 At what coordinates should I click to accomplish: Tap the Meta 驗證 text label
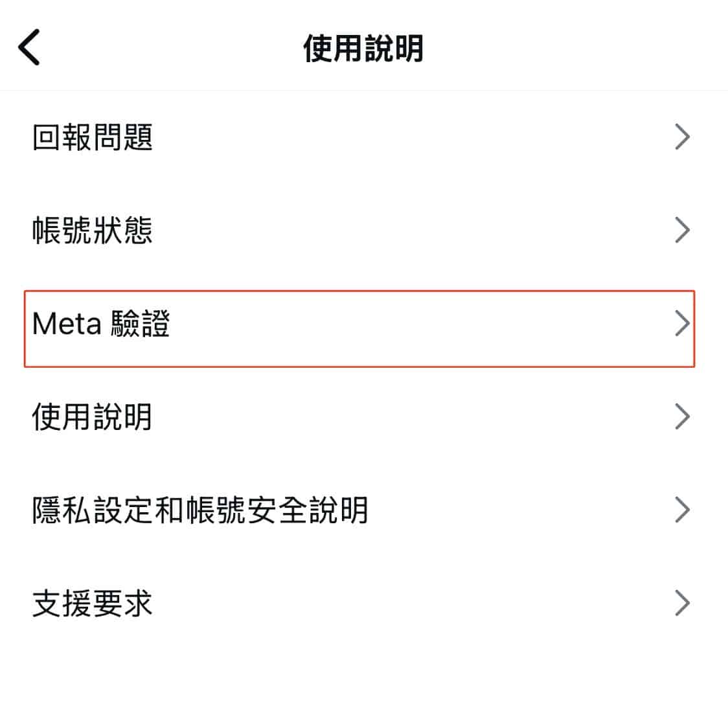click(101, 323)
